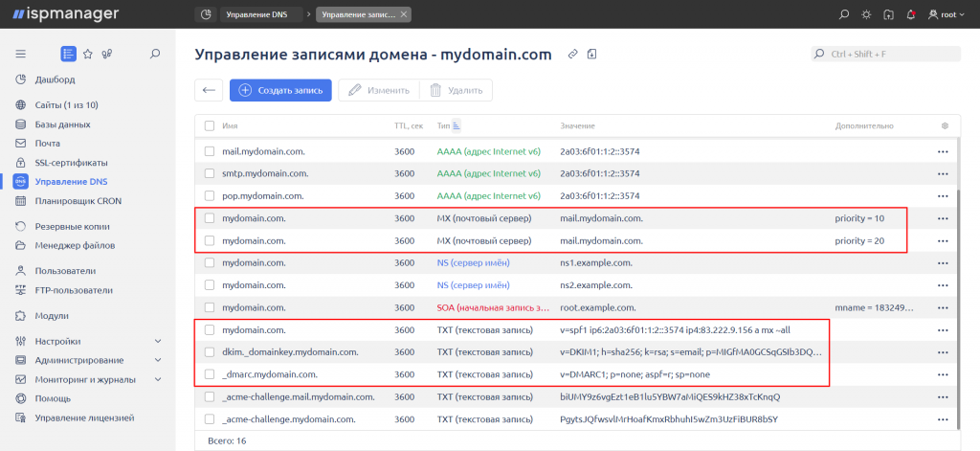Viewport: 980px width, 451px height.
Task: Toggle the select-all header checkbox
Action: click(210, 125)
